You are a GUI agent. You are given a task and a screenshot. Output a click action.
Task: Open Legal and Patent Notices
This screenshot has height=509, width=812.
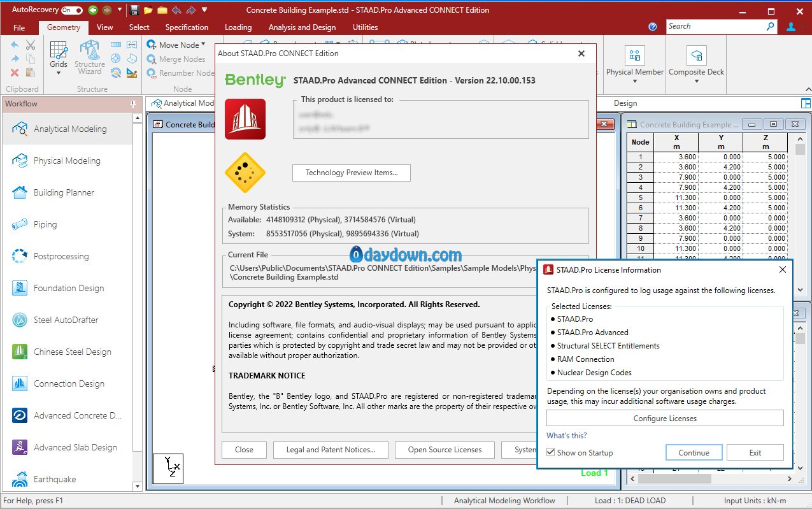(x=331, y=450)
